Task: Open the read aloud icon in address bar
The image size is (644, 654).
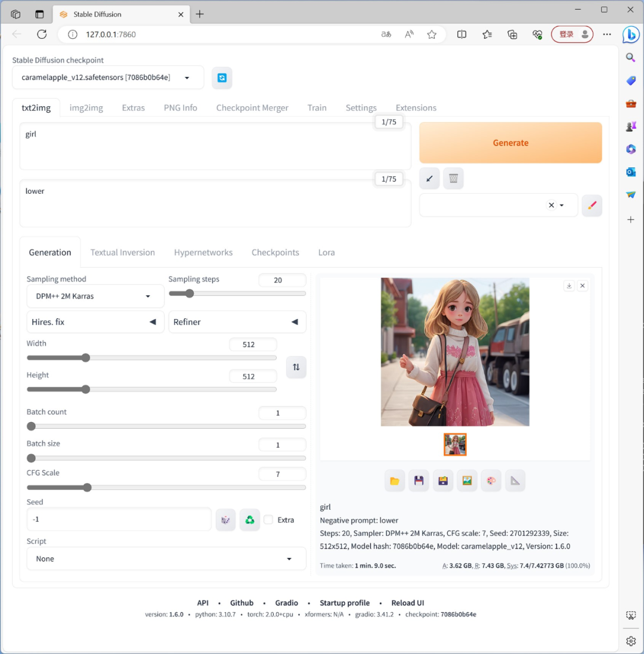Action: [x=409, y=34]
